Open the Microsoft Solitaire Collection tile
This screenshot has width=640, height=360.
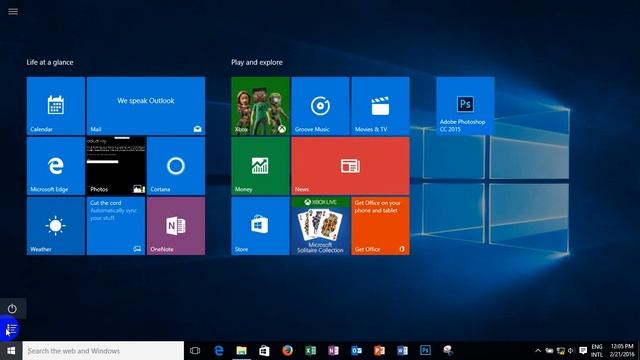point(320,226)
